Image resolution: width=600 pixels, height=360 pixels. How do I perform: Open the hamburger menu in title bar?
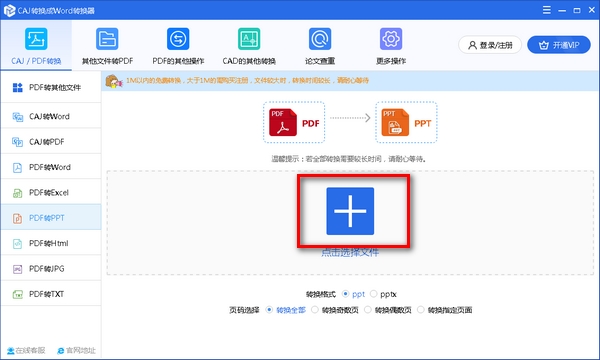pos(547,10)
